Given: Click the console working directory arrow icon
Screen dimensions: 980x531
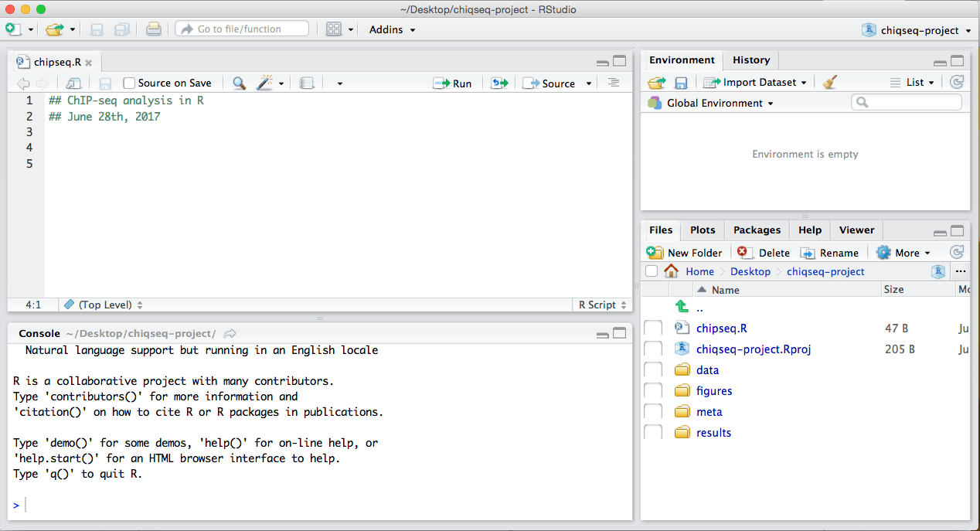Looking at the screenshot, I should point(230,334).
